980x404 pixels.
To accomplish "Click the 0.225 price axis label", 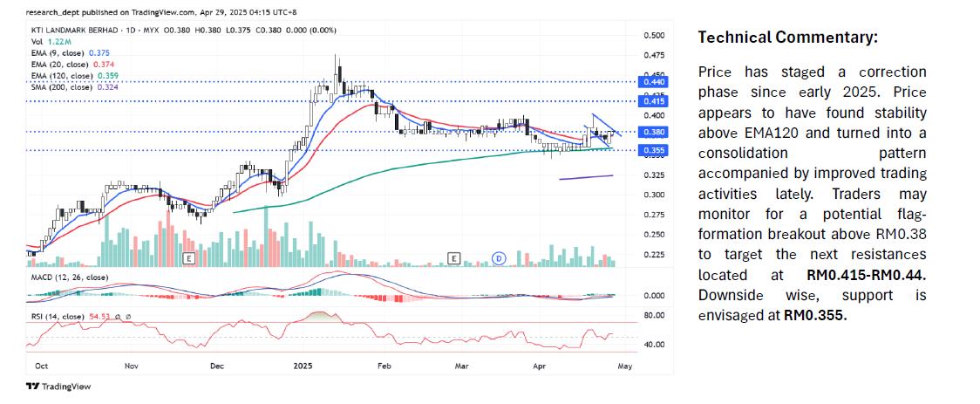I will (x=653, y=255).
